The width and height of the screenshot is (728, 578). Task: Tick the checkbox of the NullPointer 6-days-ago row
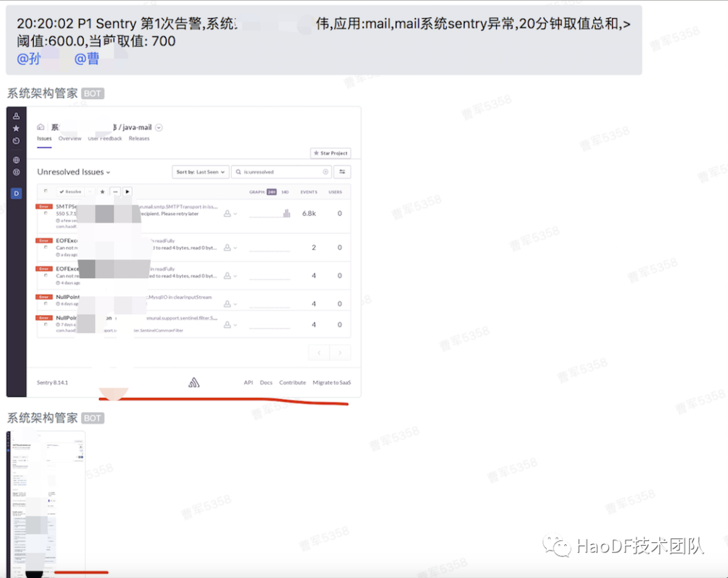click(x=46, y=304)
